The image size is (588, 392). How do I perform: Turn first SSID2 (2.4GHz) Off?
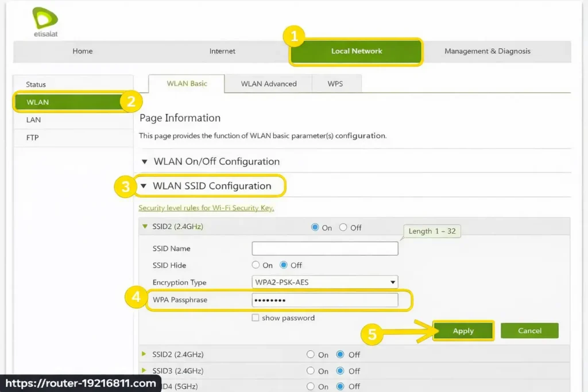343,227
